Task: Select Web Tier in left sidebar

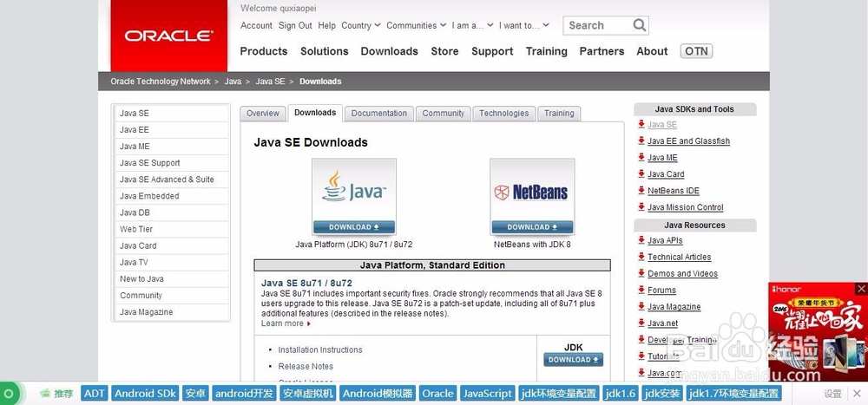Action: click(x=172, y=230)
